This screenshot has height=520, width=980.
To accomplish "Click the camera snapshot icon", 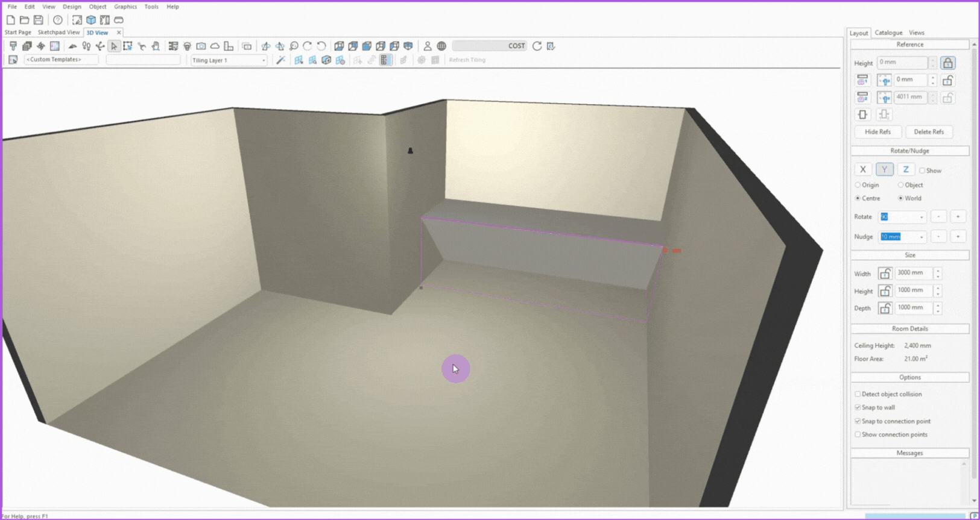I will [x=201, y=46].
